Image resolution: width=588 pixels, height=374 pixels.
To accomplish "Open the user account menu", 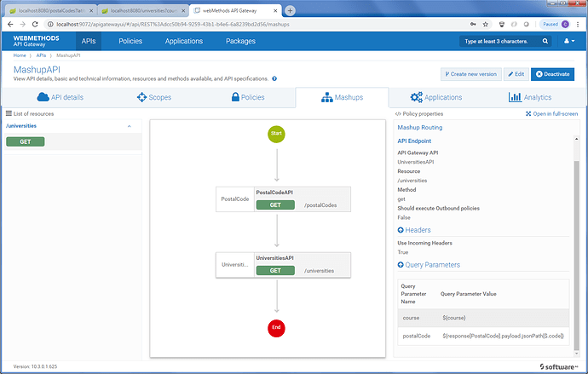I will tap(569, 41).
